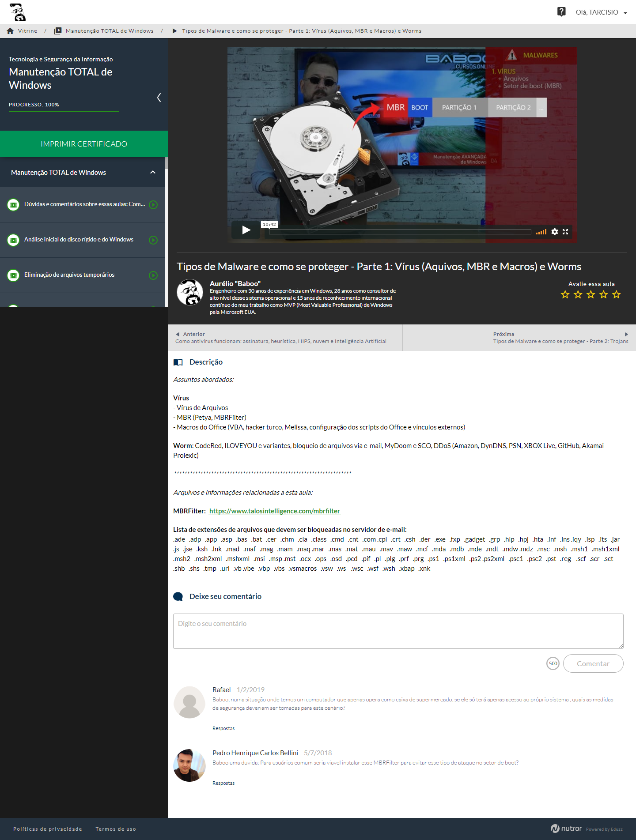Open Manutenção TOTAL de Windows breadcrumb
This screenshot has height=840, width=636.
click(x=109, y=31)
